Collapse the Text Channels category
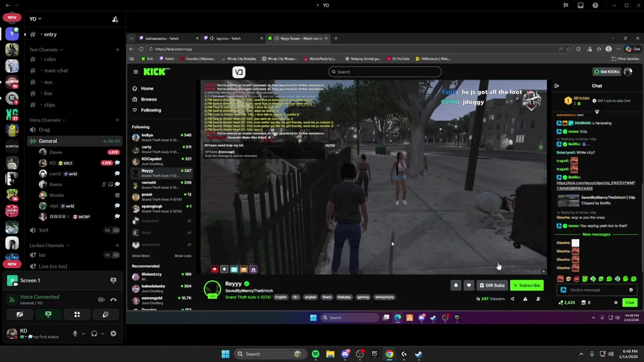The width and height of the screenshot is (644, 362). pyautogui.click(x=46, y=50)
